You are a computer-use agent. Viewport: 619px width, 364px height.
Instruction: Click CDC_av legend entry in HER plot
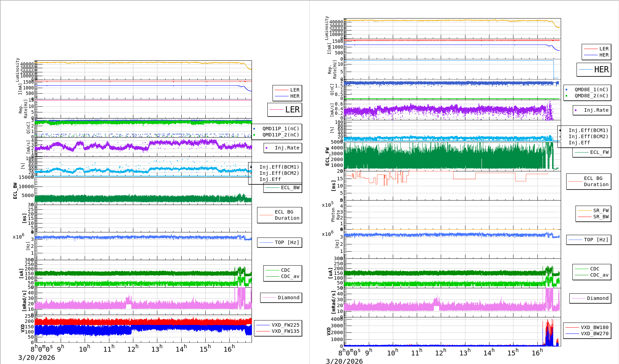[599, 275]
